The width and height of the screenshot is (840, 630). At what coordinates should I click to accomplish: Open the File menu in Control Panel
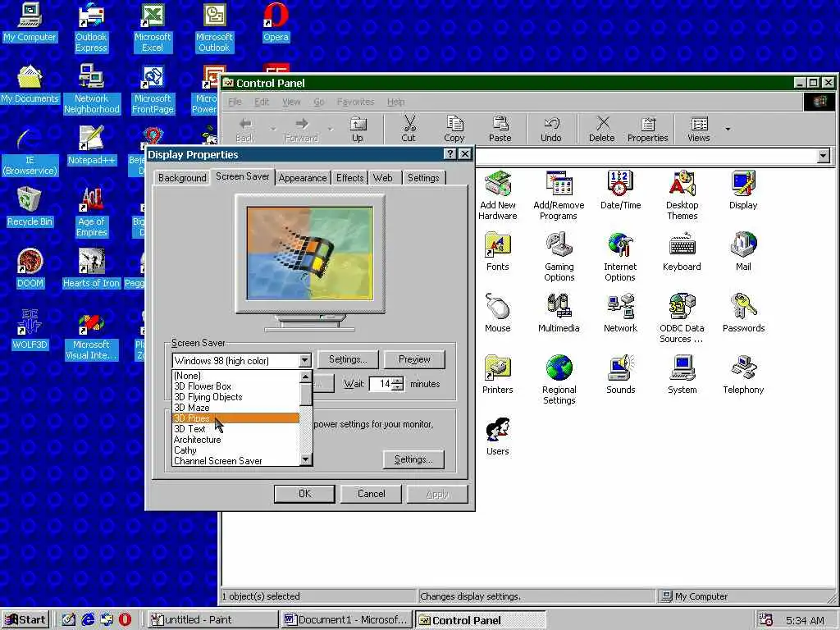pos(235,102)
